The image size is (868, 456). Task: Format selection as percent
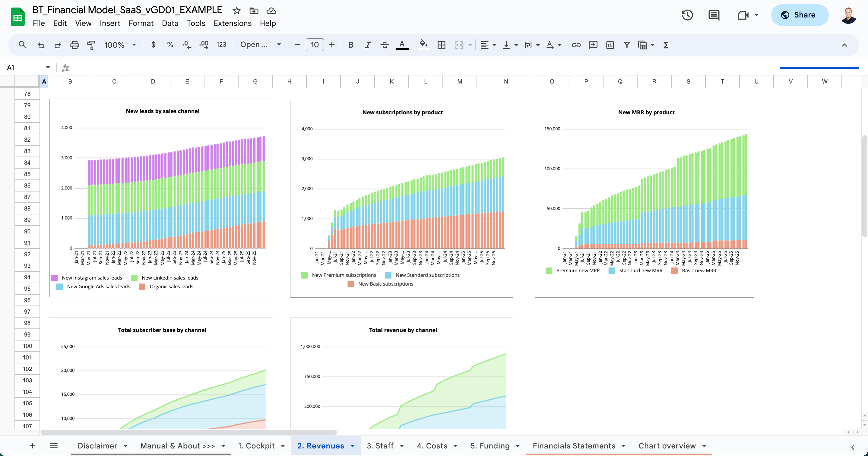coord(169,45)
